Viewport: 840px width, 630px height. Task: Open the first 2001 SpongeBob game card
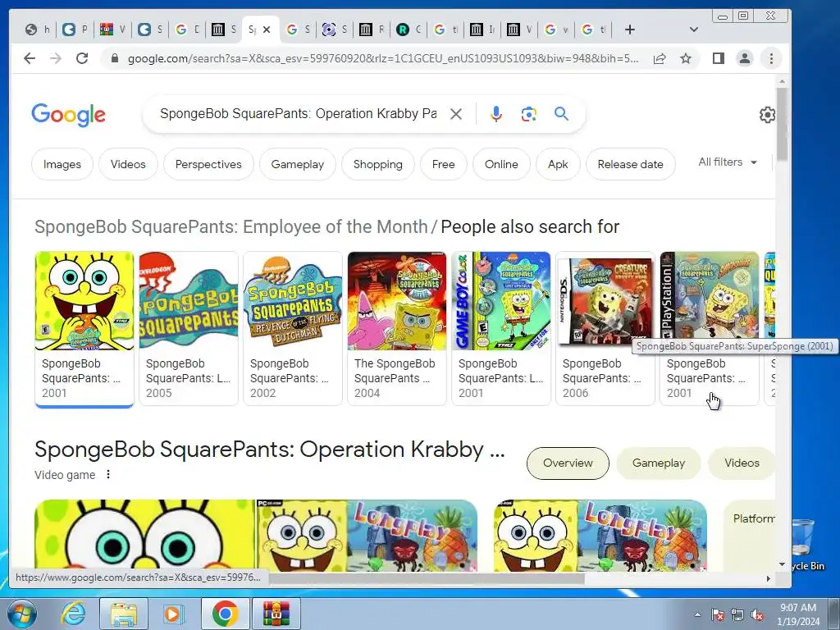84,329
